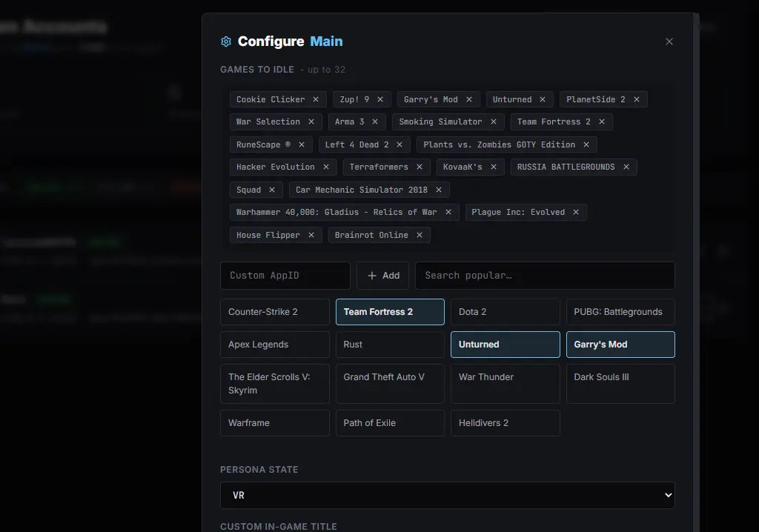
Task: Remove Garry's Mod tag via X
Action: click(469, 99)
